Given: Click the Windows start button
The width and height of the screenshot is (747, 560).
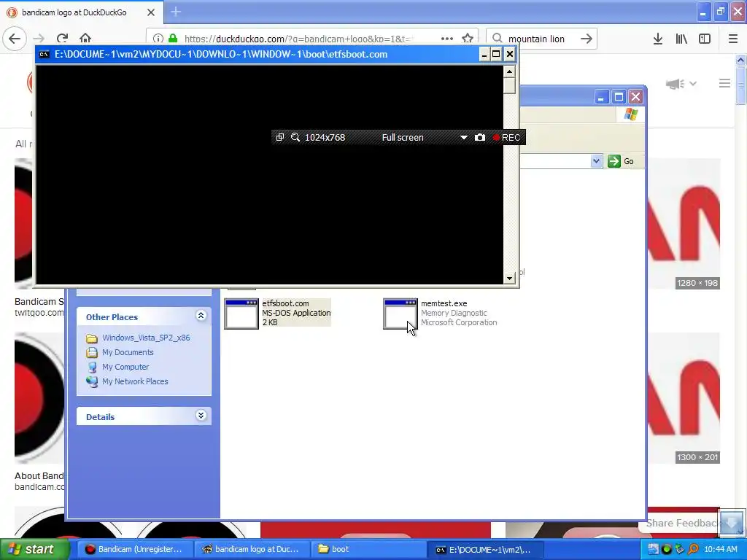Looking at the screenshot, I should [35, 549].
